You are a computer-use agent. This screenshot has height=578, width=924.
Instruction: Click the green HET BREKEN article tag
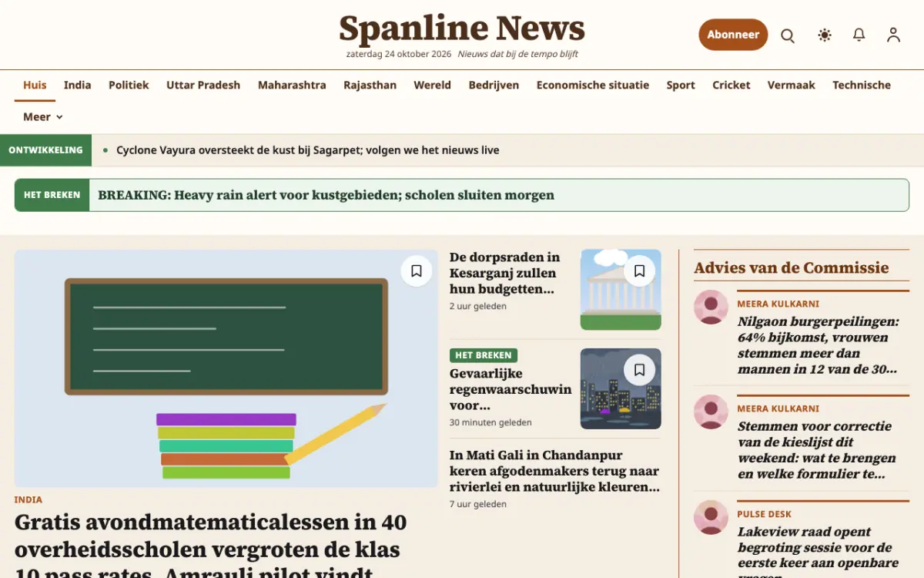484,355
